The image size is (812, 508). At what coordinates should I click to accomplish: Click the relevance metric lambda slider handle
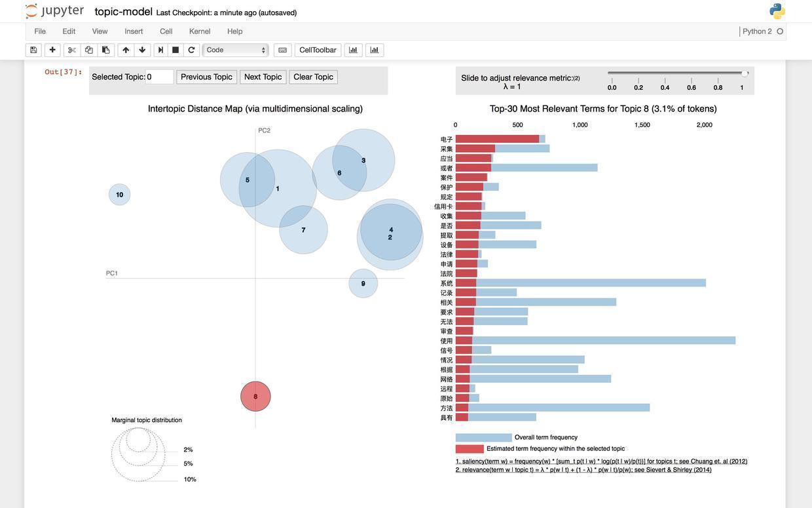[745, 73]
